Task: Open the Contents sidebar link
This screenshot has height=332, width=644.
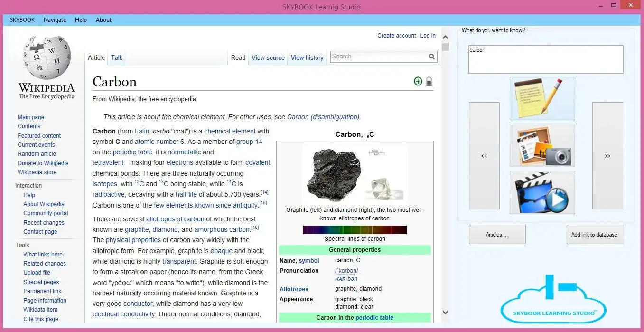Action: tap(29, 126)
